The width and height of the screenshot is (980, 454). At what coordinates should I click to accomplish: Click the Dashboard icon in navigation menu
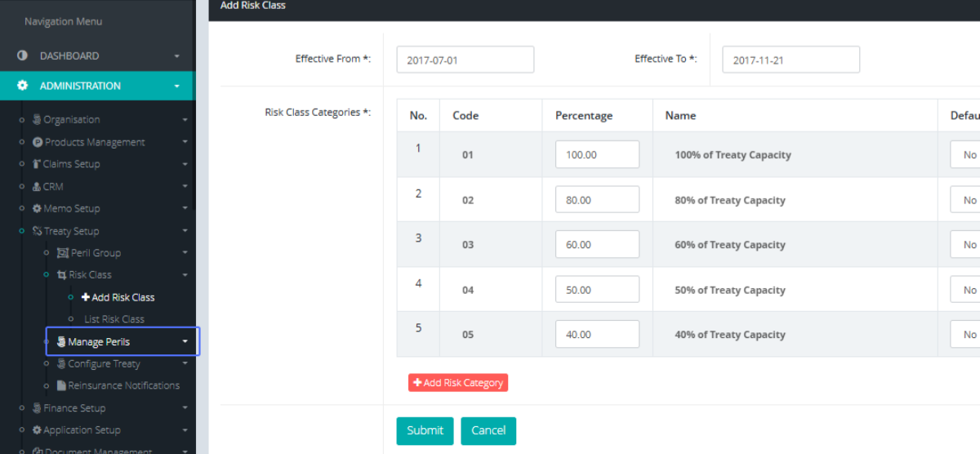(x=23, y=56)
